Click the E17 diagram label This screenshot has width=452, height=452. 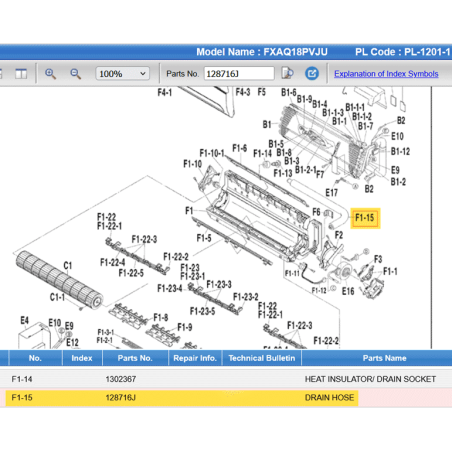(x=332, y=193)
